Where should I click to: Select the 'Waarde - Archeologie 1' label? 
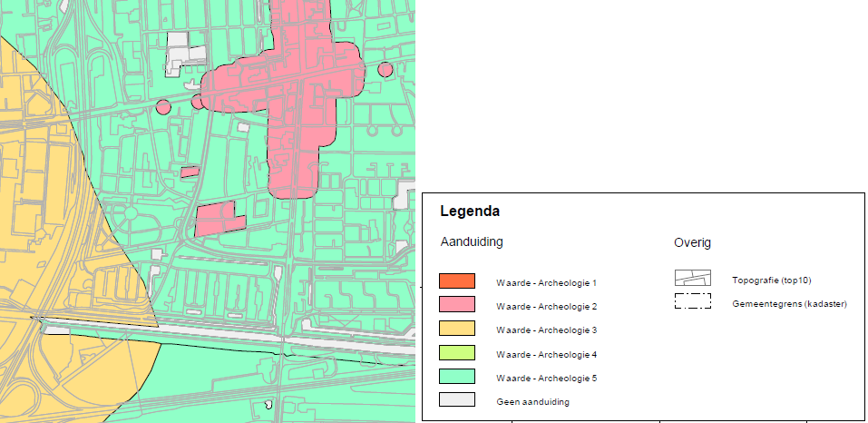546,283
